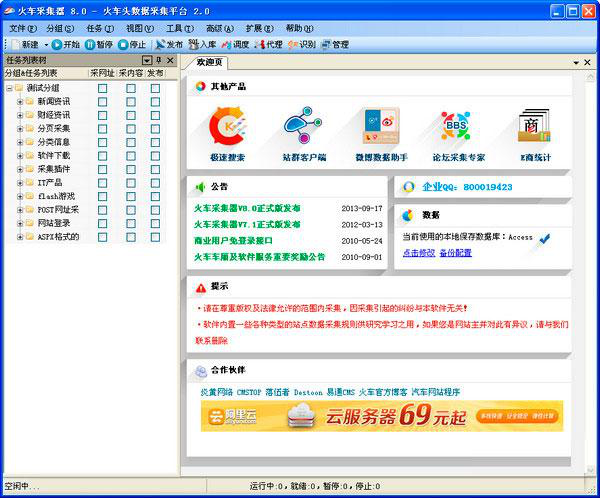This screenshot has height=498, width=600.
Task: Open the 视图(V) menu
Action: click(140, 28)
